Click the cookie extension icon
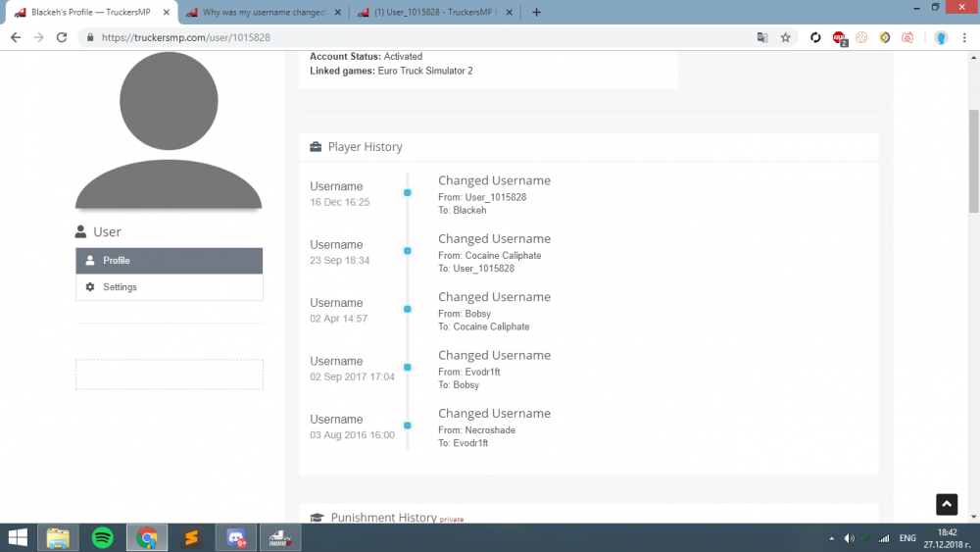980x552 pixels. pos(862,37)
